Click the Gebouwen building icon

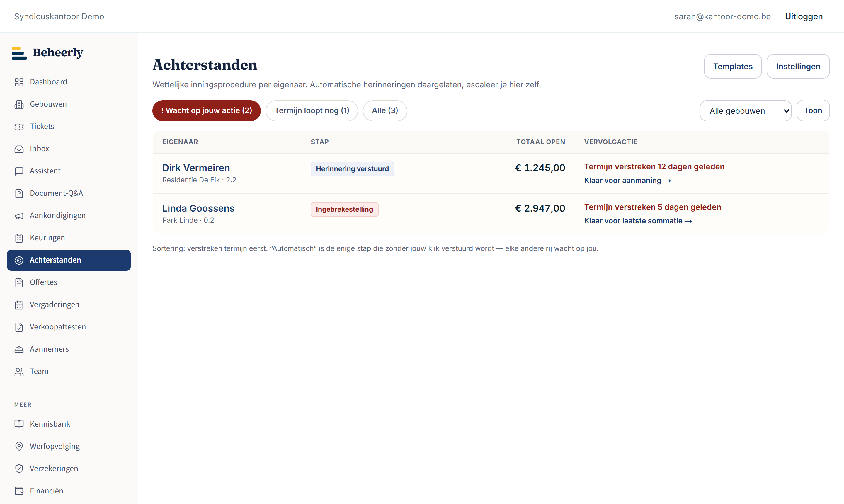point(19,104)
